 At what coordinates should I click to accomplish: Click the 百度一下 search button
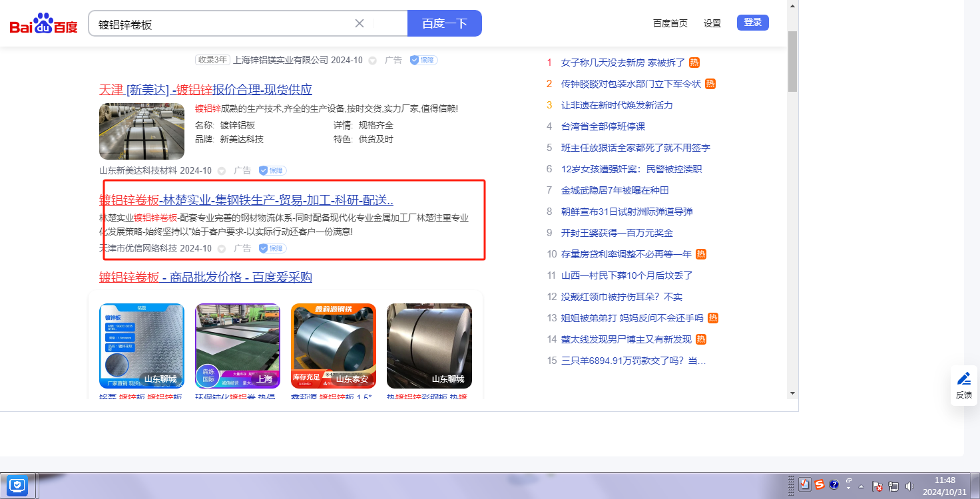(444, 23)
